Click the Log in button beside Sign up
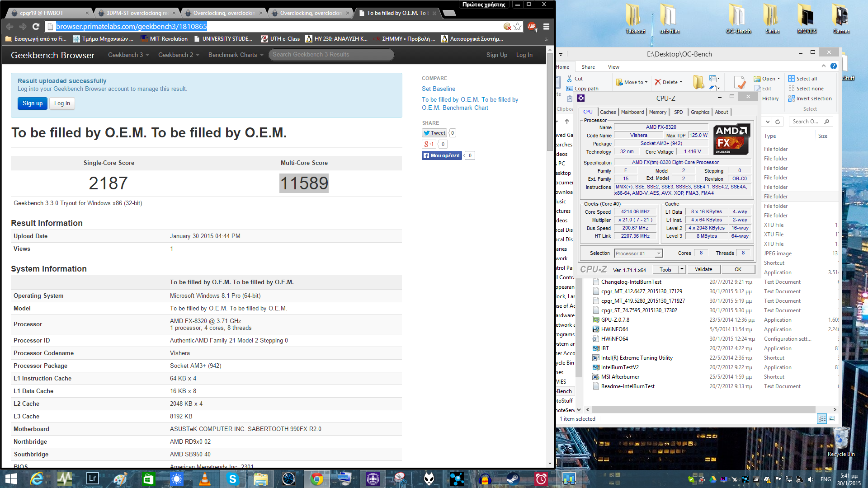Viewport: 868px width, 488px height. tap(62, 103)
